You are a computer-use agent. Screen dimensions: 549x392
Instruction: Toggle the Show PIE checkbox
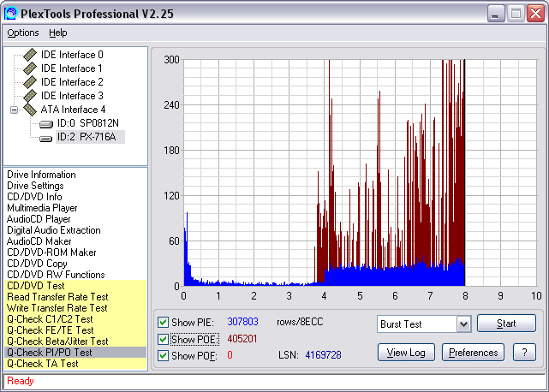[163, 322]
